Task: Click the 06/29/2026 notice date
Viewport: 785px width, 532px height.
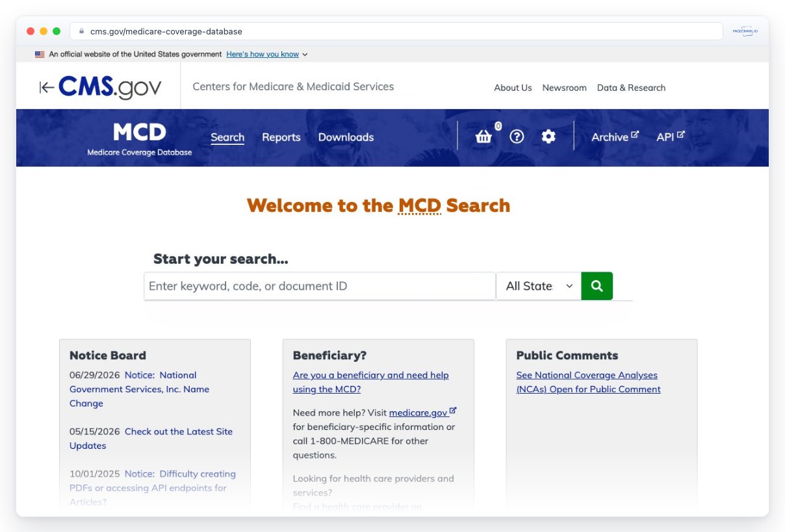Action: pos(95,375)
